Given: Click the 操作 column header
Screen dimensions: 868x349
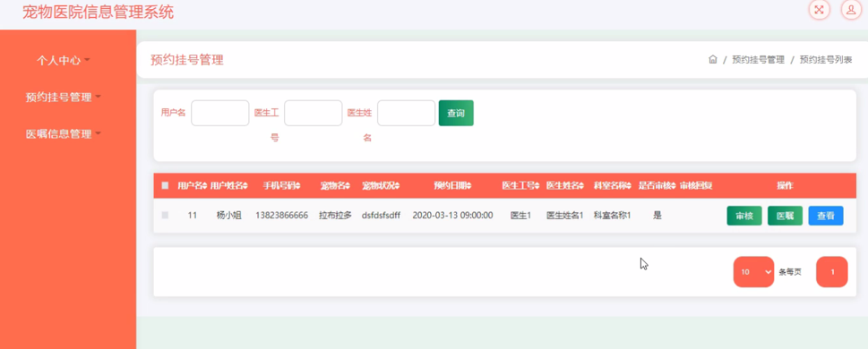Looking at the screenshot, I should click(x=785, y=186).
